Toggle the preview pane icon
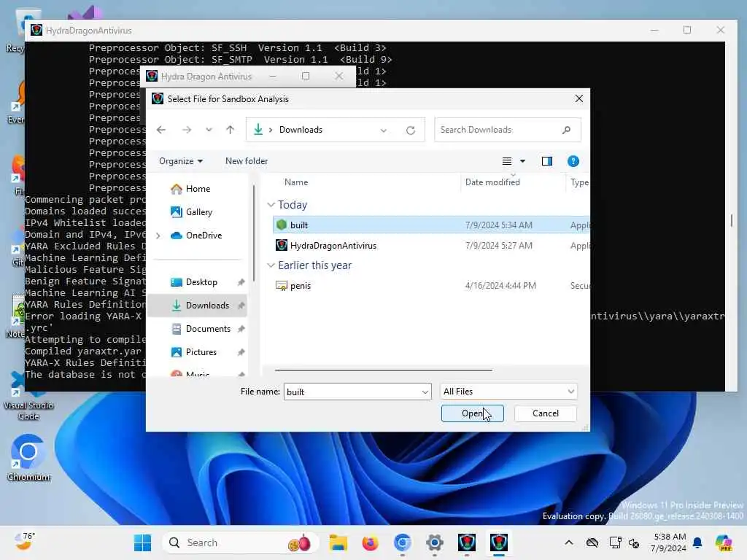Viewport: 747px width, 560px height. point(547,161)
